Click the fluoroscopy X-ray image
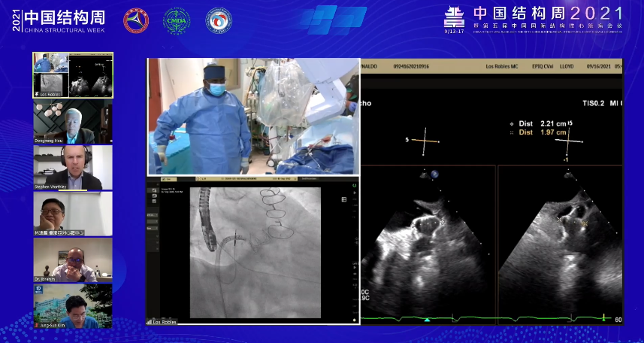 pos(255,252)
